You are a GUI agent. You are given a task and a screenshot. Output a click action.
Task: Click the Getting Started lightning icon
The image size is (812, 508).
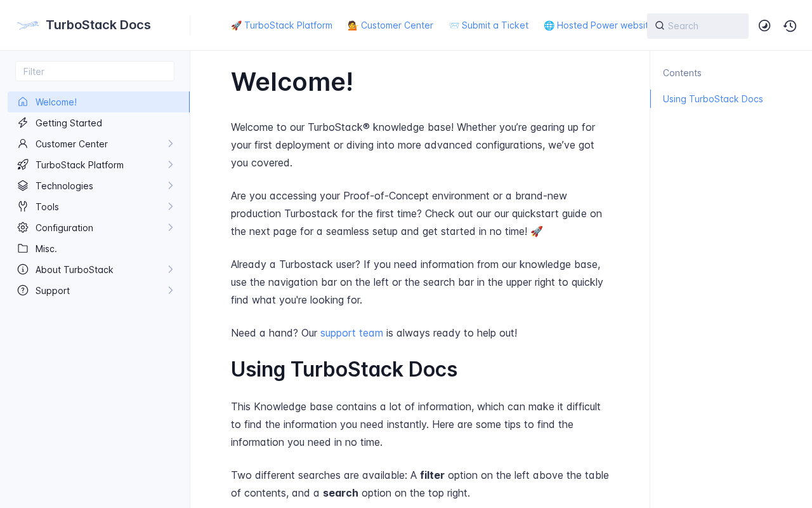coord(23,123)
